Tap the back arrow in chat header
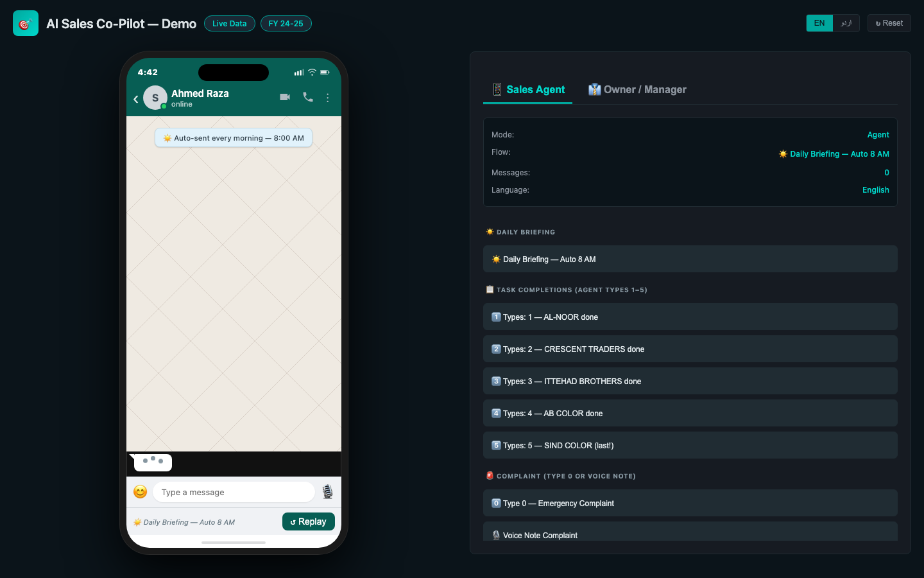 click(136, 99)
